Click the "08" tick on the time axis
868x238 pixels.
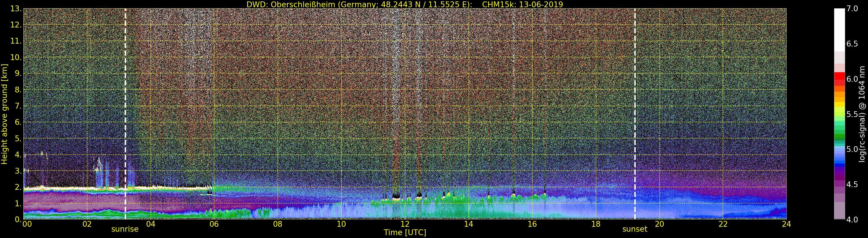278,224
